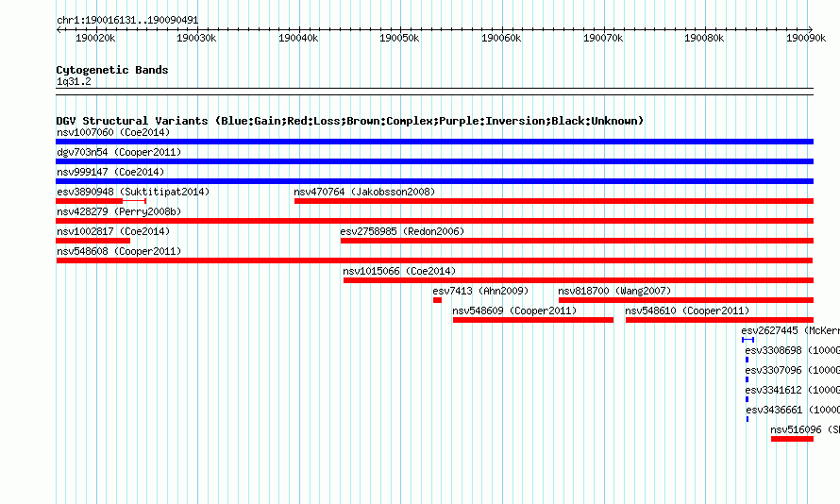Select the nsv470764 (Jakobsson2008) red bar
840x504 pixels.
[x=554, y=201]
